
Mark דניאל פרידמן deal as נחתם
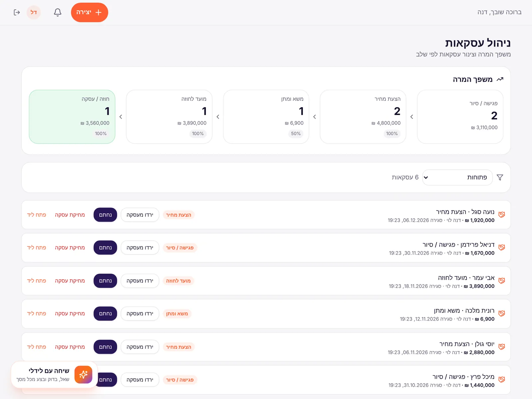tap(105, 248)
